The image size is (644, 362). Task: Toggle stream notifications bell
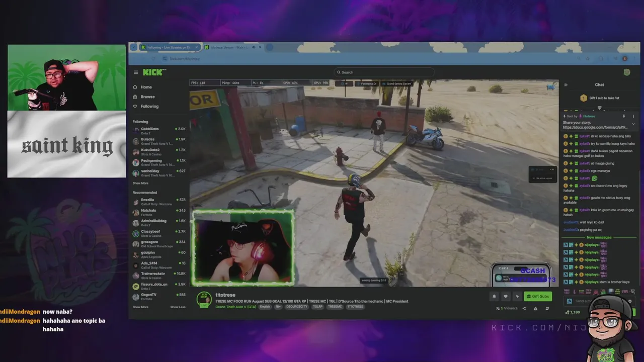pos(494,296)
